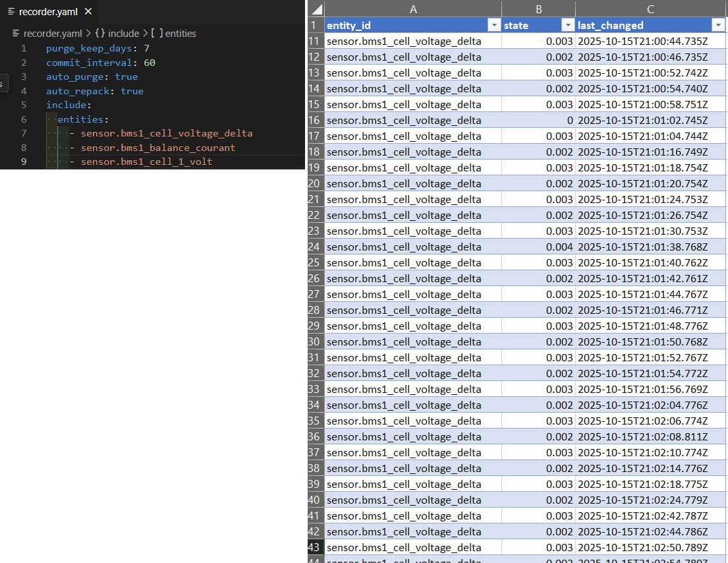Click the auto_repack value true
The width and height of the screenshot is (728, 563).
tap(132, 91)
